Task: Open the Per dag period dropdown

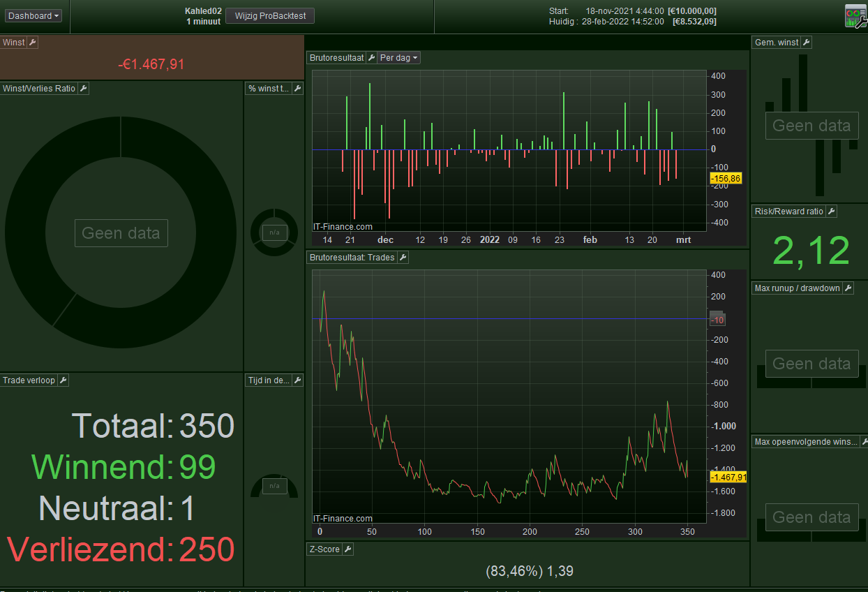Action: [x=399, y=58]
